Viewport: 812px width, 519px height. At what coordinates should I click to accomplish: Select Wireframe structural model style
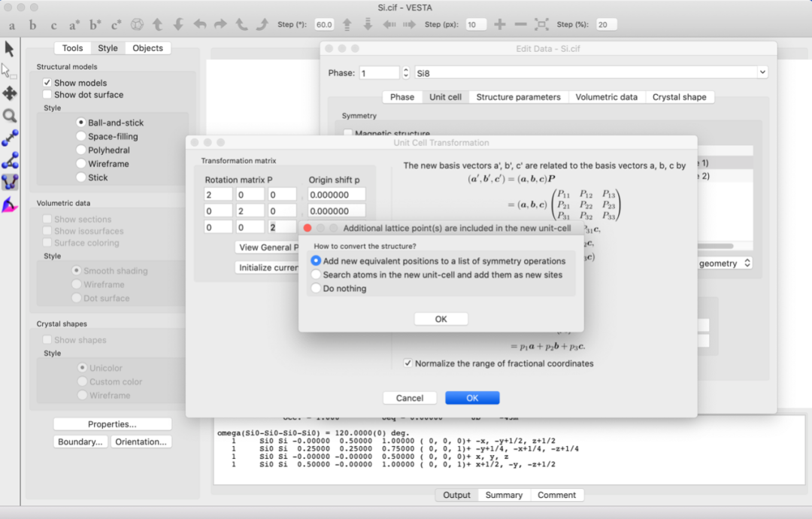tap(80, 163)
